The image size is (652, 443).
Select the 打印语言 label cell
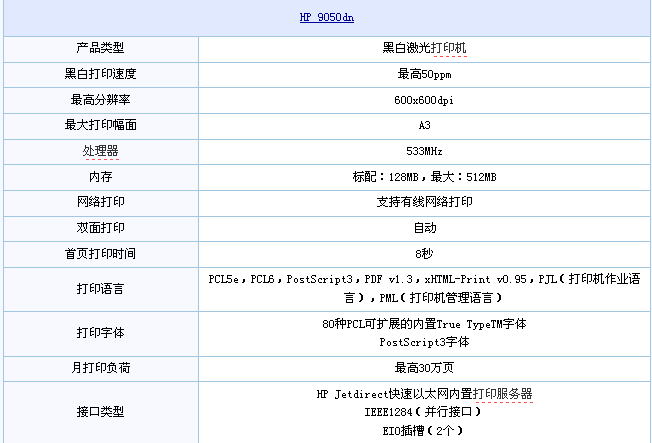pyautogui.click(x=101, y=289)
